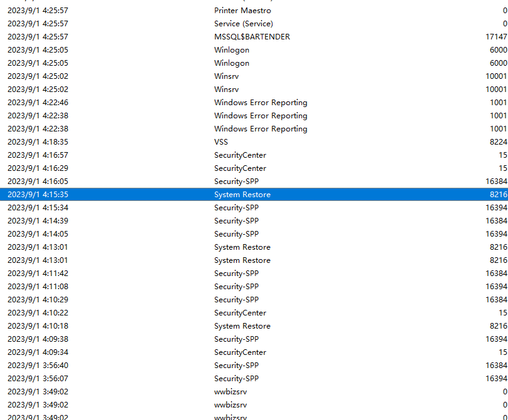Select the Security-SPP event at 4:16:05
Image resolution: width=508 pixels, height=420 pixels.
click(254, 182)
